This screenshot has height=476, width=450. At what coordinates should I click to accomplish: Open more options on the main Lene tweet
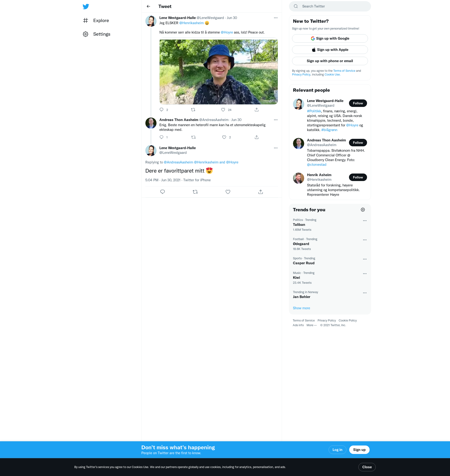pyautogui.click(x=276, y=148)
